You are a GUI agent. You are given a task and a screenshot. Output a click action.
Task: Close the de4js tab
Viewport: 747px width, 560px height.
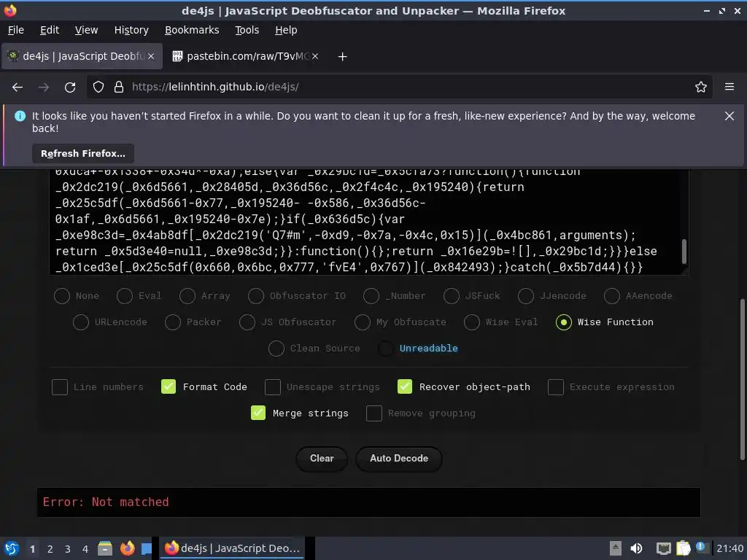[x=151, y=56]
